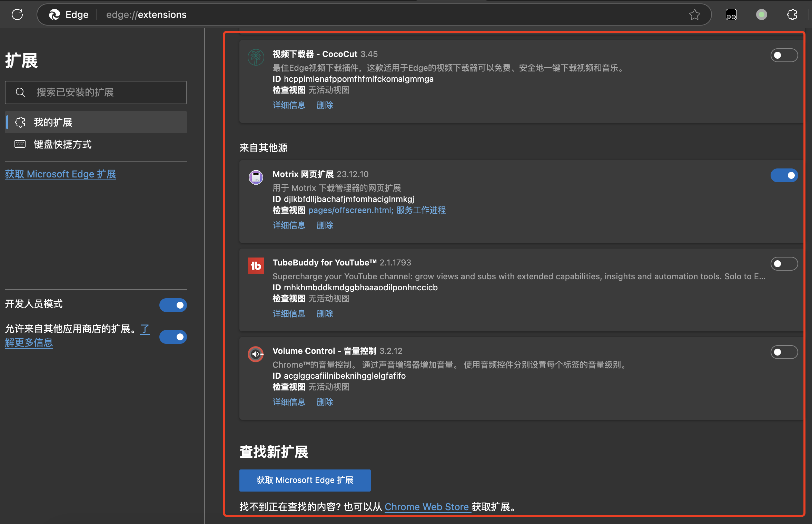Open TubeBuddy 详细信息 link
The width and height of the screenshot is (812, 524).
(289, 314)
